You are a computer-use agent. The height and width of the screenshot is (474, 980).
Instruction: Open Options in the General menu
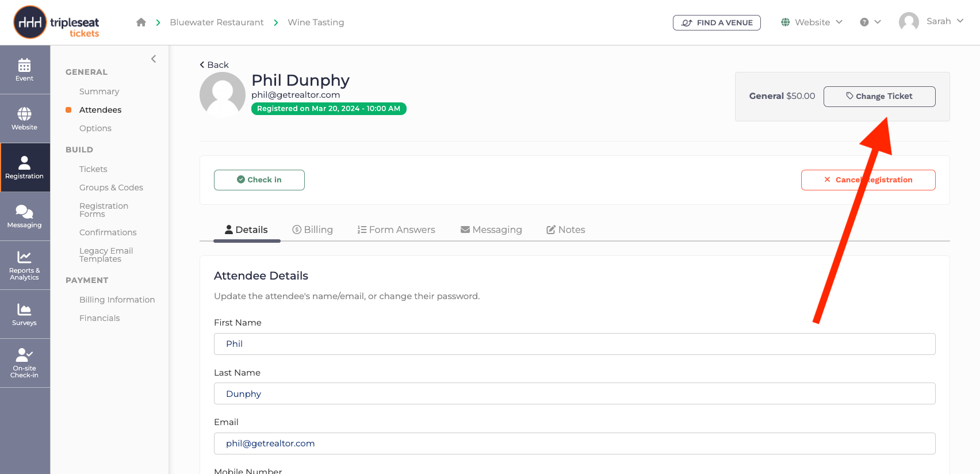coord(95,128)
